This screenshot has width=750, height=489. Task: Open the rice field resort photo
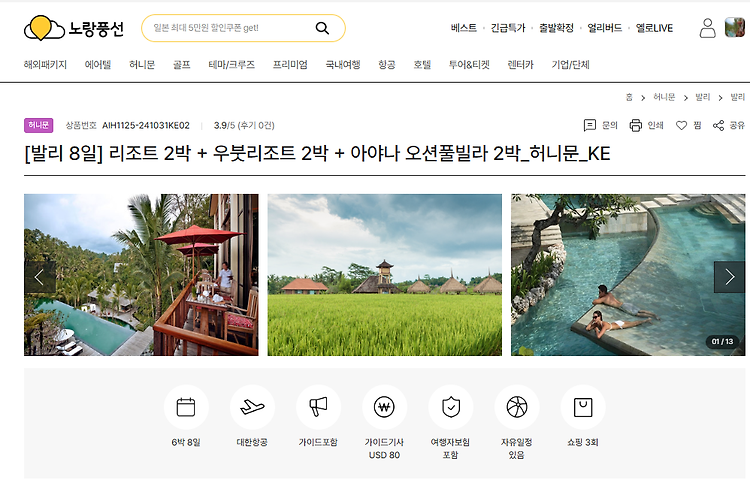click(385, 275)
